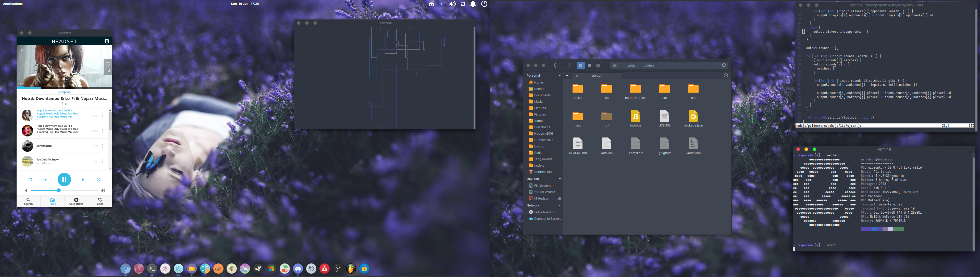Switch to the Collections tab

click(76, 201)
